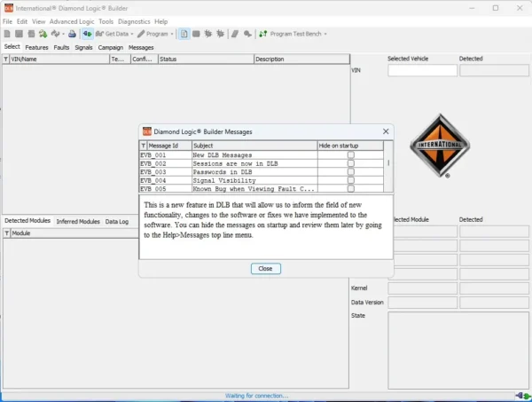Image resolution: width=532 pixels, height=402 pixels.
Task: Click the second bug diagnostics icon
Action: pos(221,34)
